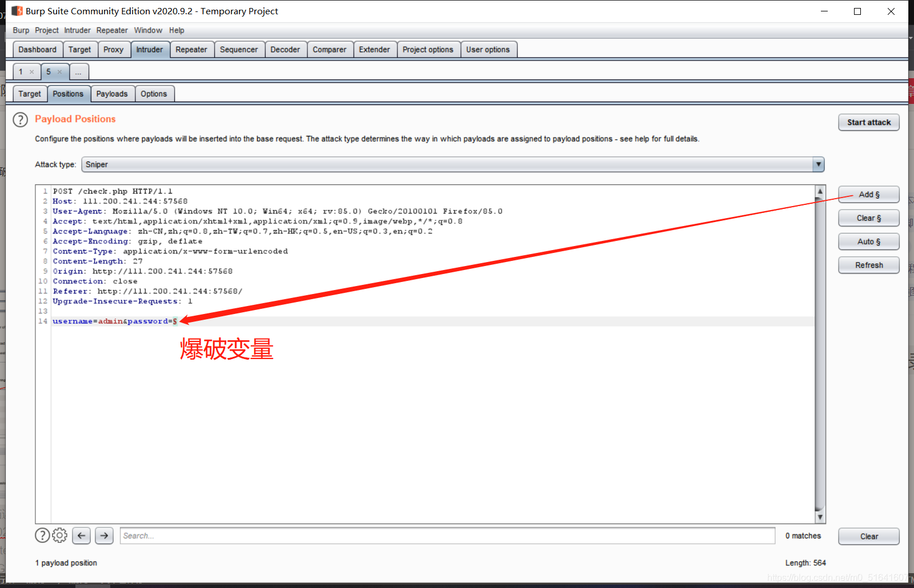The image size is (914, 588).
Task: Click scrollbar down arrow of request editor
Action: click(820, 517)
